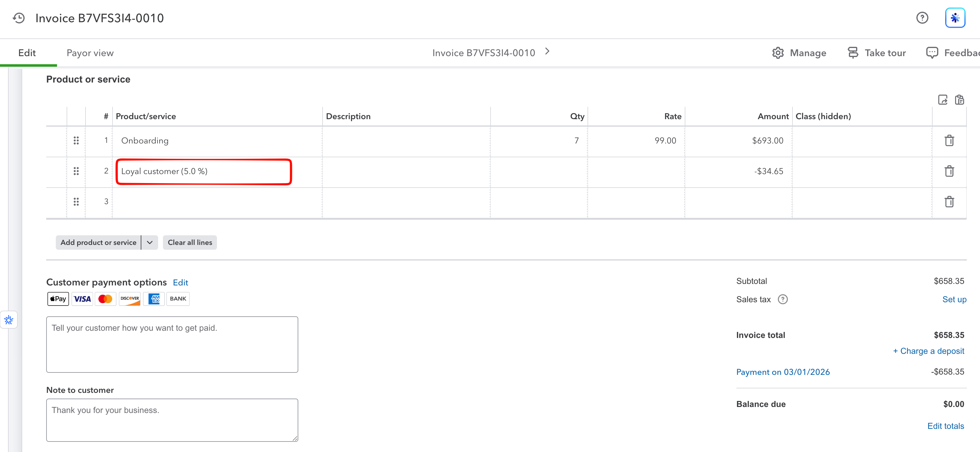This screenshot has width=980, height=452.
Task: Click the American Express card icon
Action: click(x=154, y=299)
